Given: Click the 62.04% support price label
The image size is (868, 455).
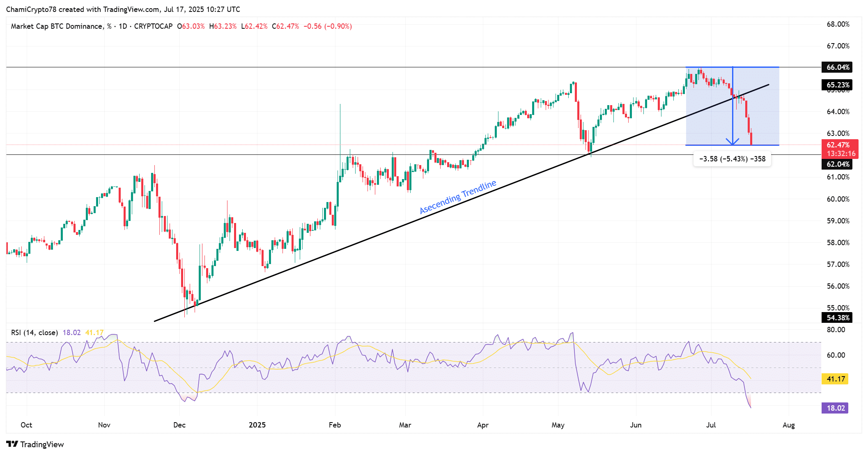Looking at the screenshot, I should tap(837, 164).
